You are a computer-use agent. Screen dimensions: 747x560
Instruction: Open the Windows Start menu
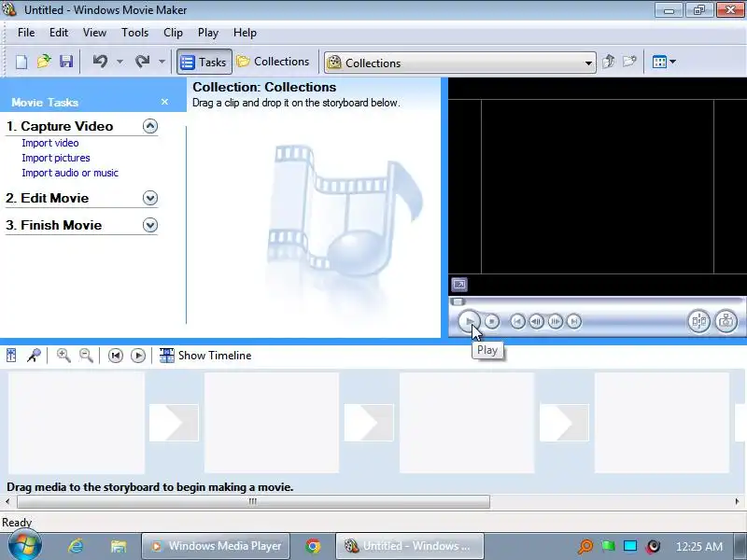pos(25,546)
